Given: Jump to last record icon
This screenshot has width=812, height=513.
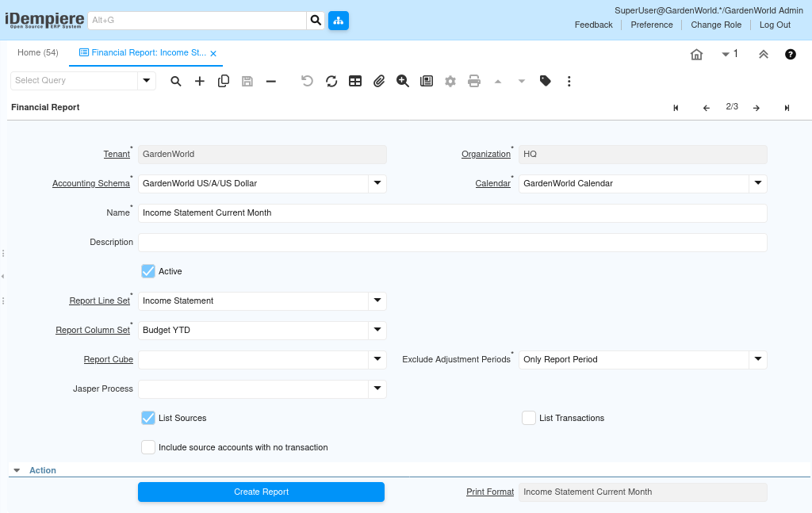Looking at the screenshot, I should click(787, 108).
